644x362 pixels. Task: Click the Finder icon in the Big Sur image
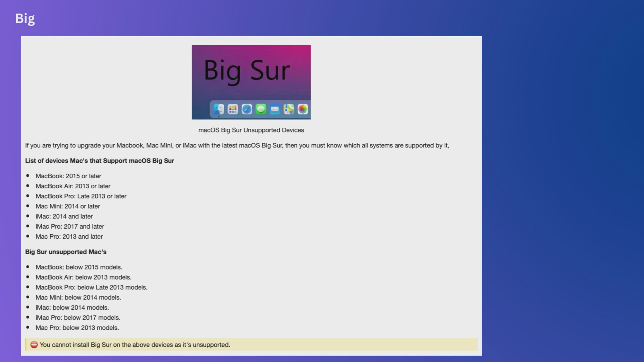pyautogui.click(x=219, y=109)
